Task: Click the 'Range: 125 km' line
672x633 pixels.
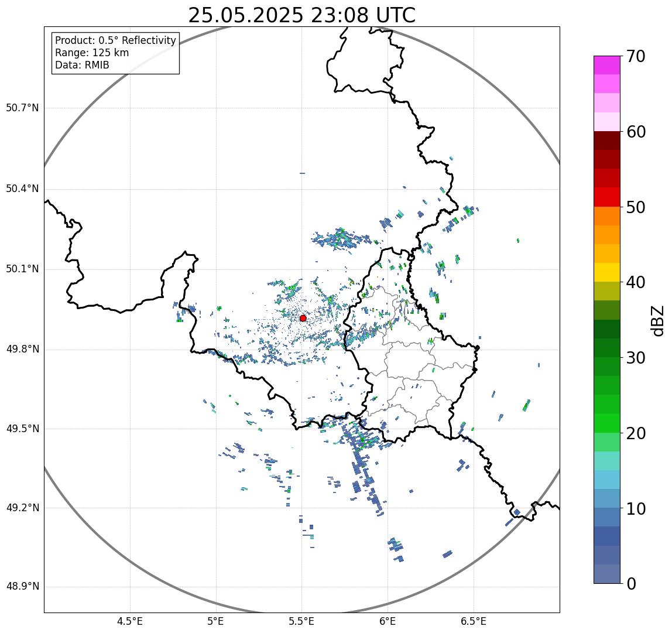Action: 92,53
